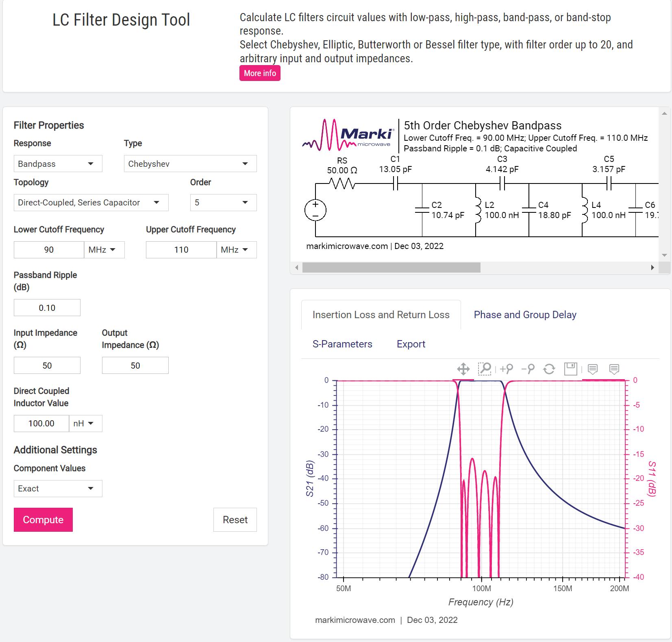Activate the Box Zoom tool
The height and width of the screenshot is (642, 672).
coord(485,369)
